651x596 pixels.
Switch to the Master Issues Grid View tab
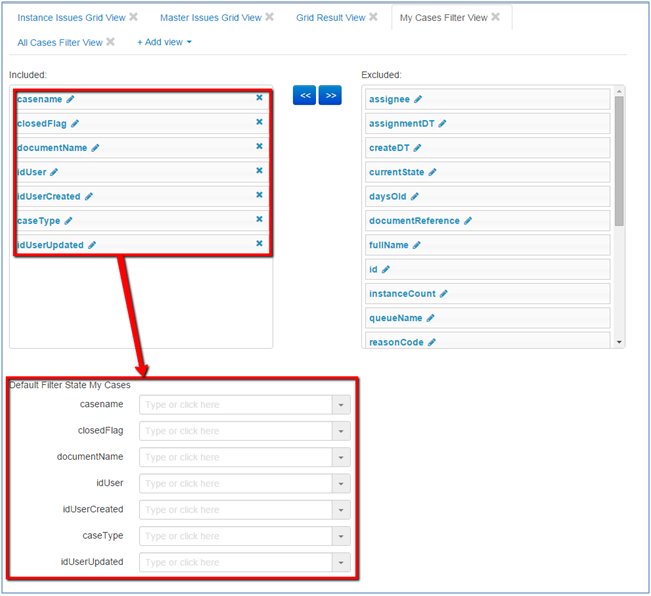pyautogui.click(x=210, y=18)
